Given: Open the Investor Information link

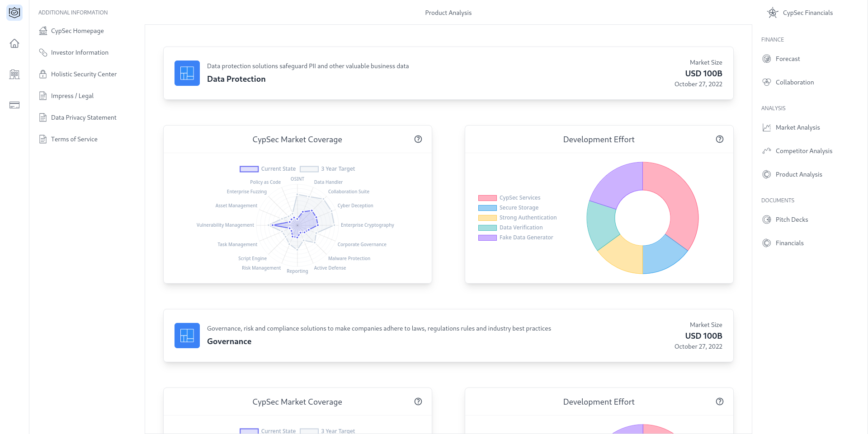Looking at the screenshot, I should coord(80,52).
